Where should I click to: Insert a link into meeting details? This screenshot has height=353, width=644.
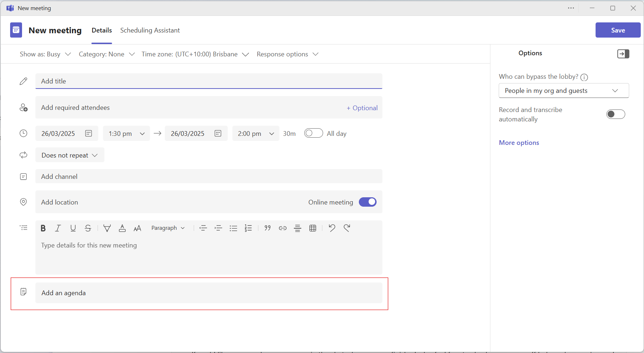[x=283, y=228]
